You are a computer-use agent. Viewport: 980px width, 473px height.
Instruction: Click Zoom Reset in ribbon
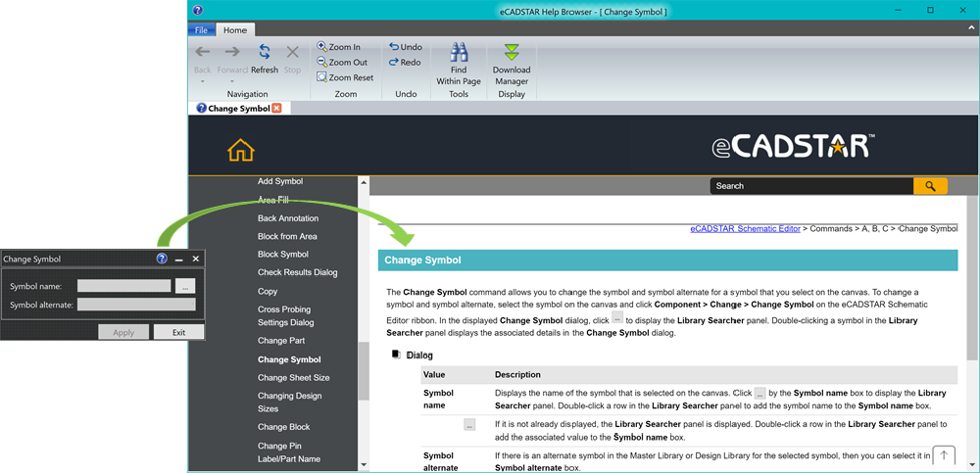(345, 77)
